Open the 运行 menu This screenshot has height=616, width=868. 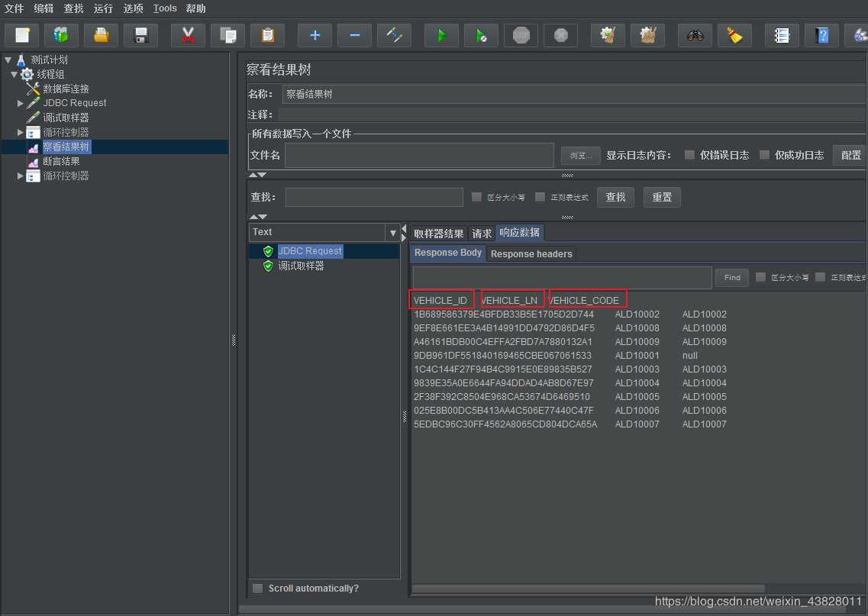pyautogui.click(x=104, y=8)
